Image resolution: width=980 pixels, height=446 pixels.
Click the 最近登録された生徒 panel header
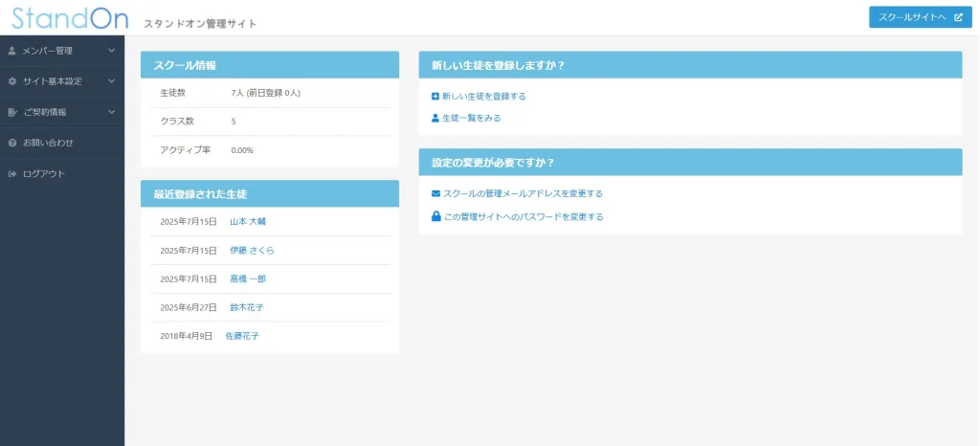tap(270, 193)
